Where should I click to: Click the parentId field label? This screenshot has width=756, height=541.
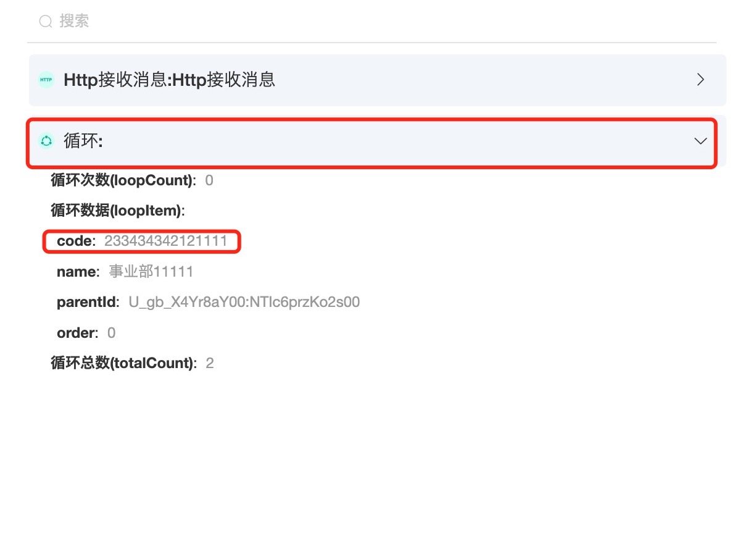point(88,302)
